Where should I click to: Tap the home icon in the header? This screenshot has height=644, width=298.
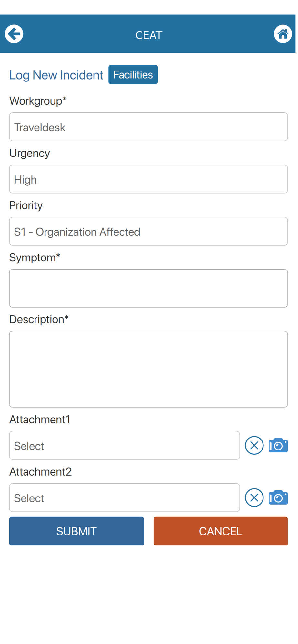[283, 34]
